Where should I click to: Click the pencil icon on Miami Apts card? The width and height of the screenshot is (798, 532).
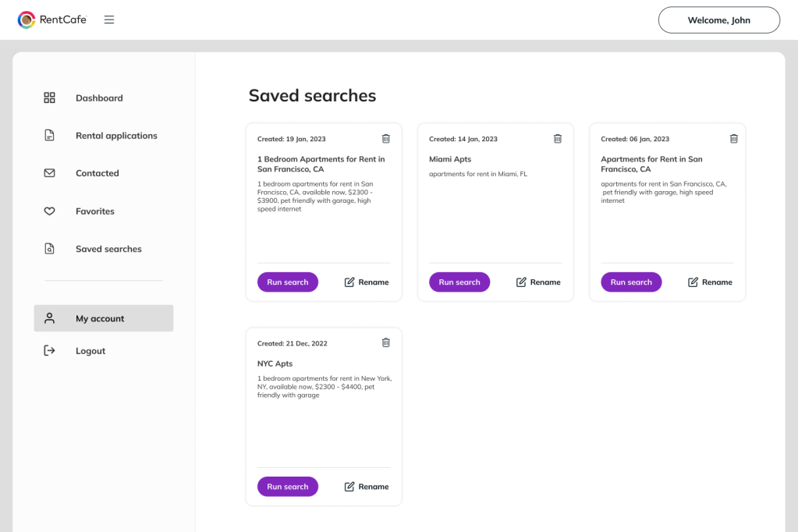pos(521,282)
